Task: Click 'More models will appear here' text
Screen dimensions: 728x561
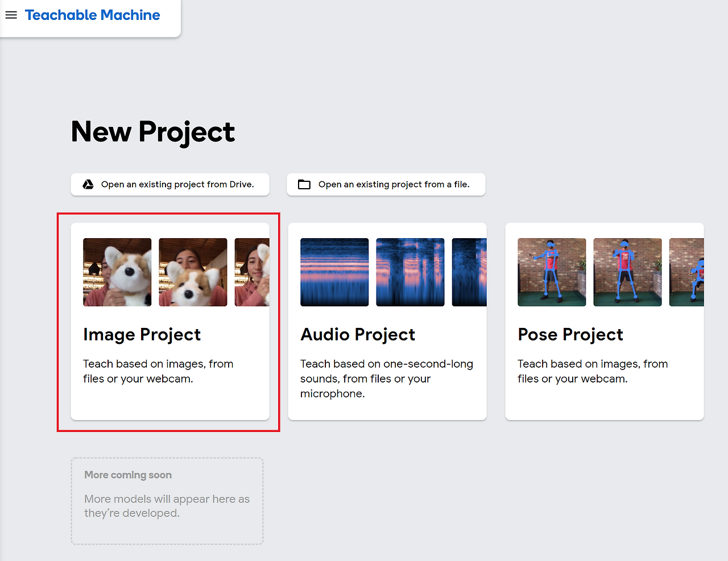Action: click(167, 506)
